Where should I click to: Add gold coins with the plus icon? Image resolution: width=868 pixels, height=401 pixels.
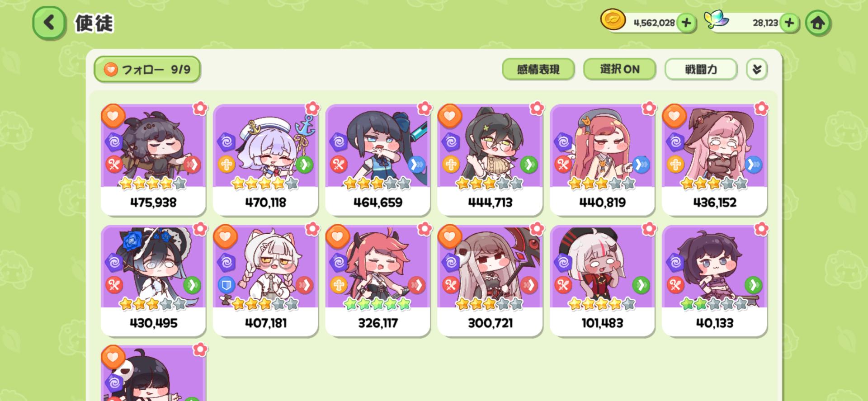pos(686,23)
